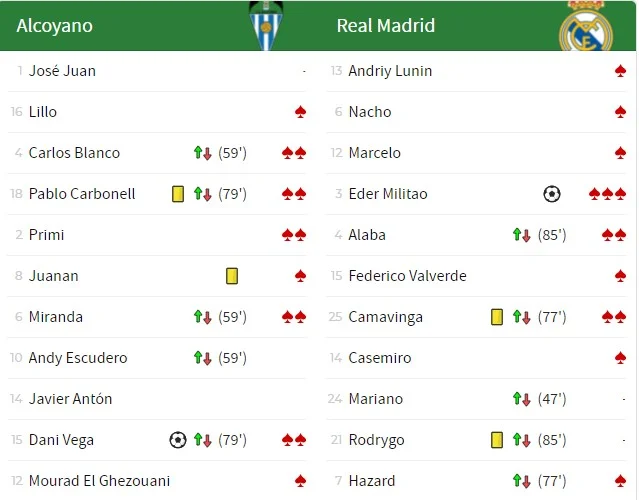Open Mourad El Ghezouani's player entry
Viewport: 639px width, 500px height.
click(99, 481)
